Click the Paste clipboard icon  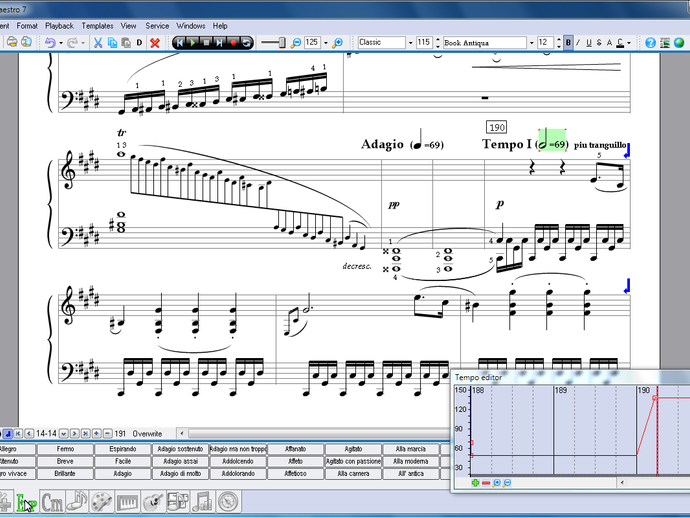pos(126,43)
